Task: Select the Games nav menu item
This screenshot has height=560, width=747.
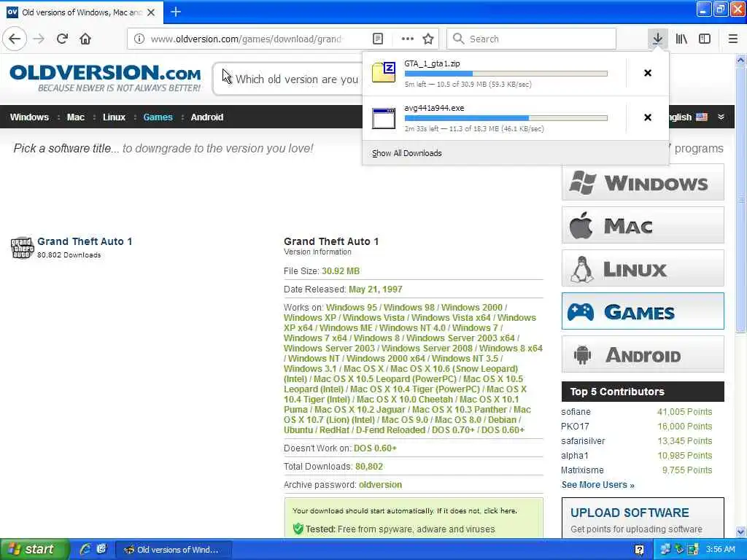Action: (x=158, y=117)
